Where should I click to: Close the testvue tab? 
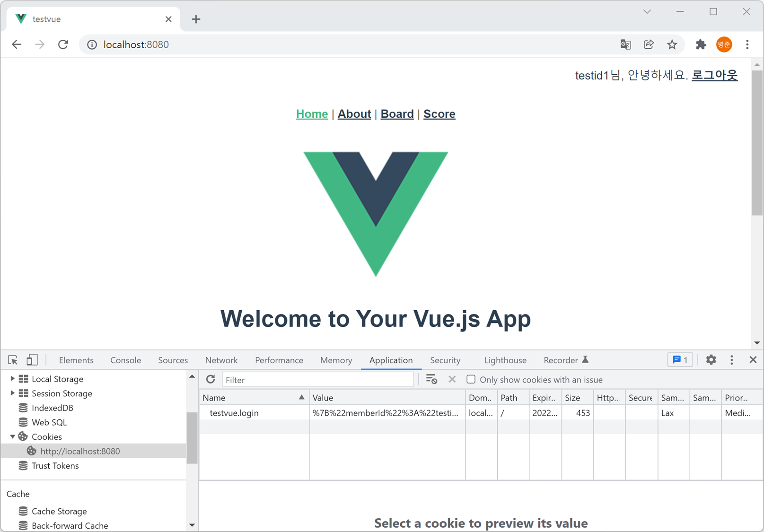tap(168, 19)
